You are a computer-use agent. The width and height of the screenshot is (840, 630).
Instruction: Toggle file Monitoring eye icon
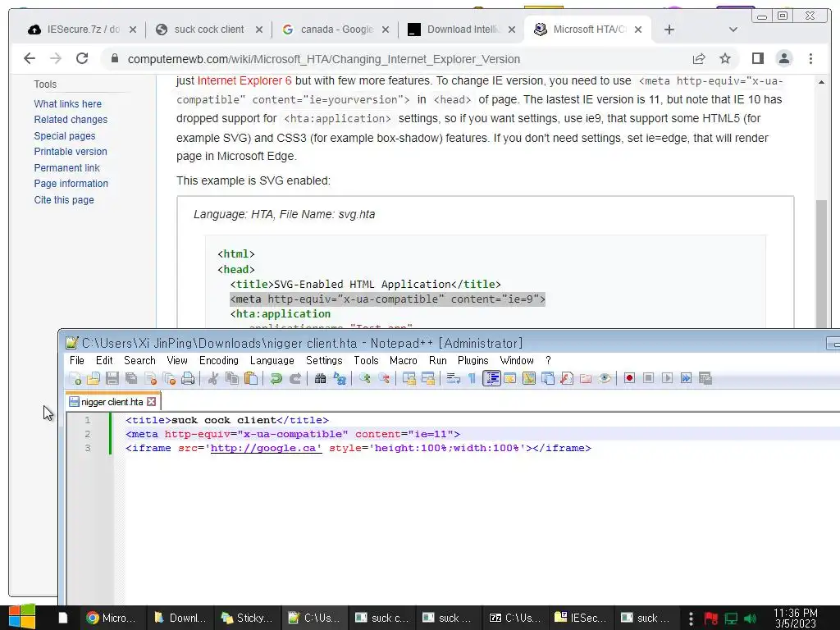pos(605,379)
